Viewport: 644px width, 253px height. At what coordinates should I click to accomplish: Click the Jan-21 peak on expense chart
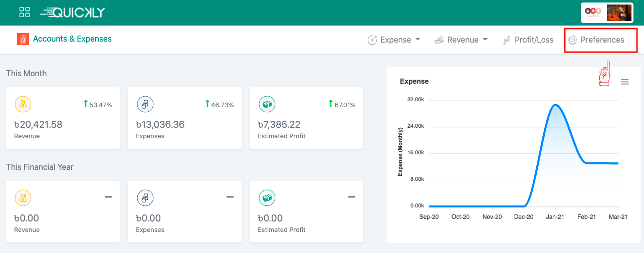(x=555, y=105)
